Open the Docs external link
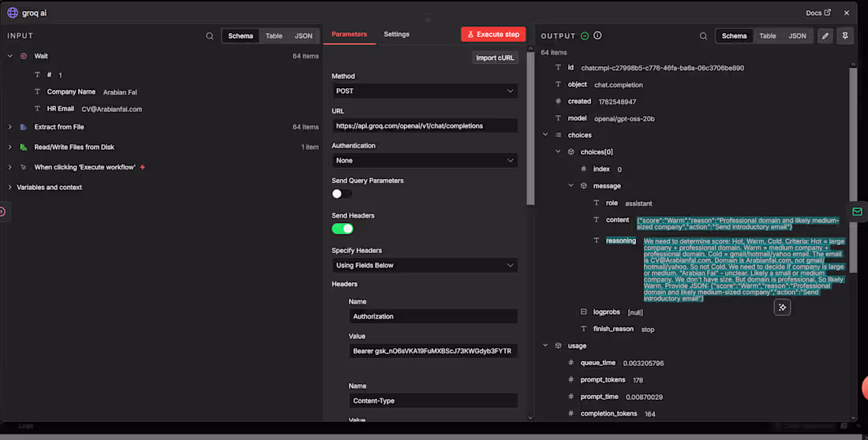868x440 pixels. point(818,13)
